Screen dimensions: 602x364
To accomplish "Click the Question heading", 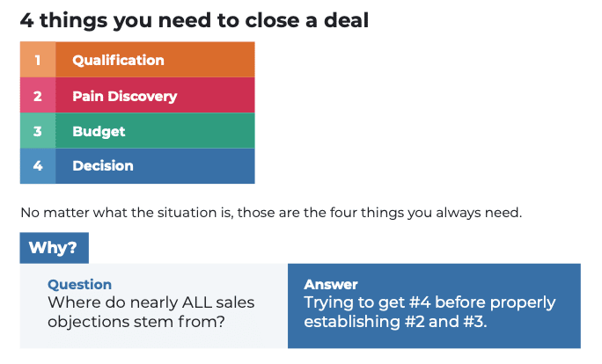I will [79, 284].
